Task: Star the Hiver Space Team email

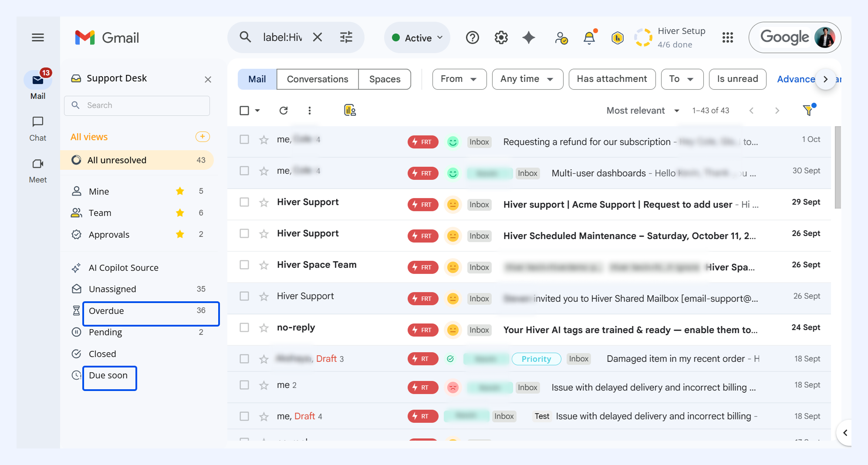Action: coord(264,265)
